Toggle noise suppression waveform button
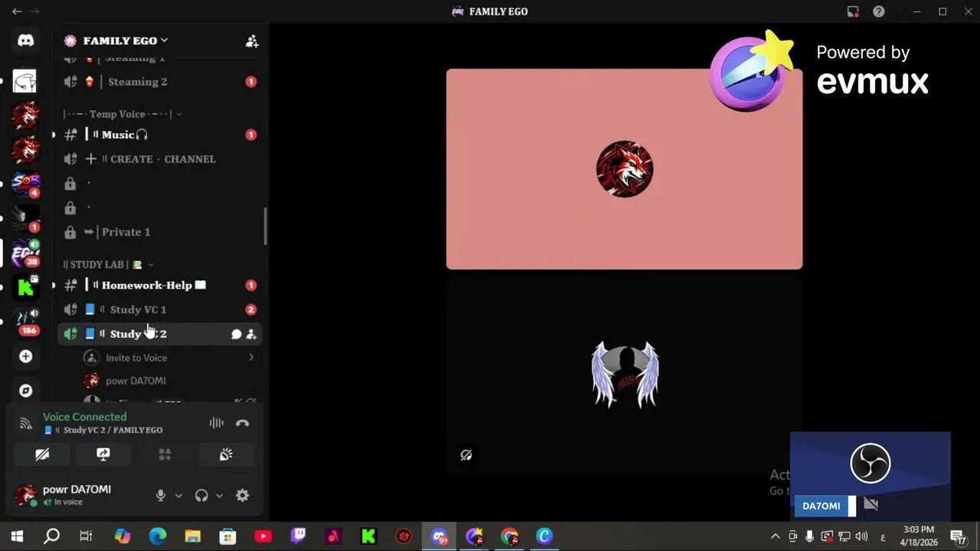Viewport: 980px width, 551px height. pyautogui.click(x=217, y=423)
